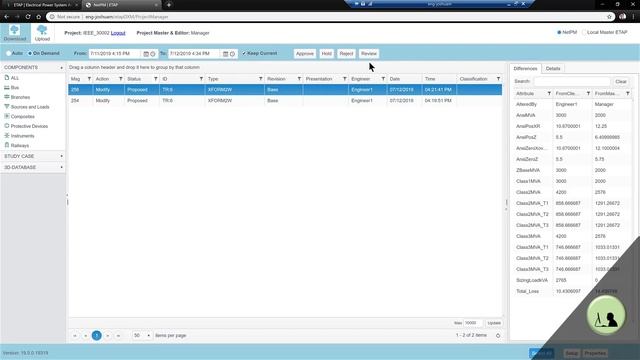Filter the Classification column
Screen dimensions: 640x360
click(498, 79)
